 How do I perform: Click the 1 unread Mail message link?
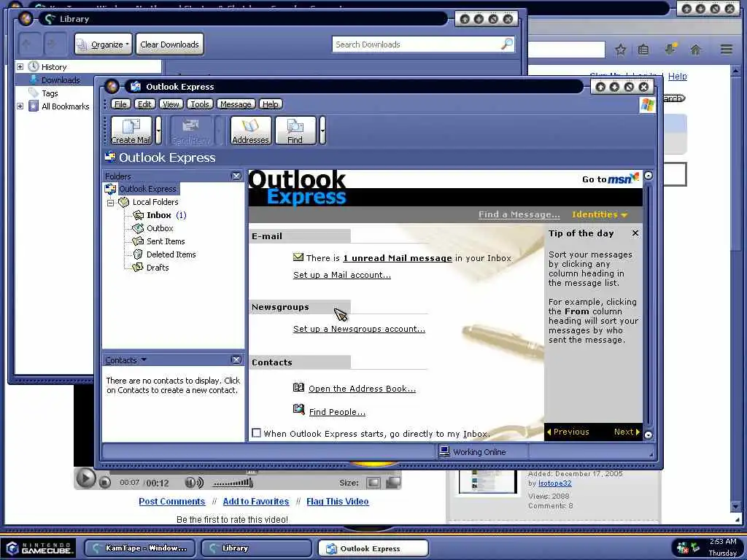click(x=398, y=258)
